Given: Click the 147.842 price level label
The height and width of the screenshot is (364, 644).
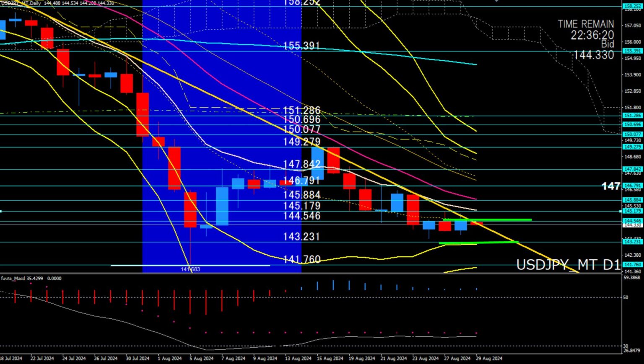Looking at the screenshot, I should pos(301,164).
